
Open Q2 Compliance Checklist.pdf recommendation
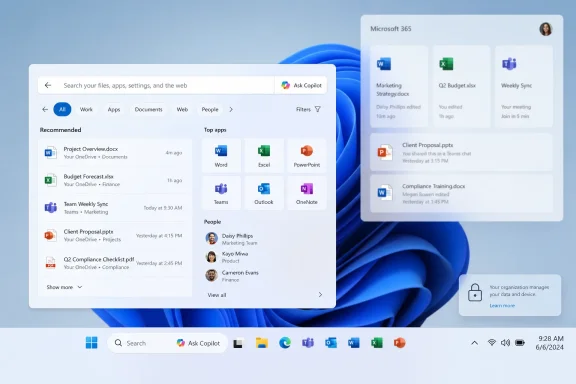[115, 263]
